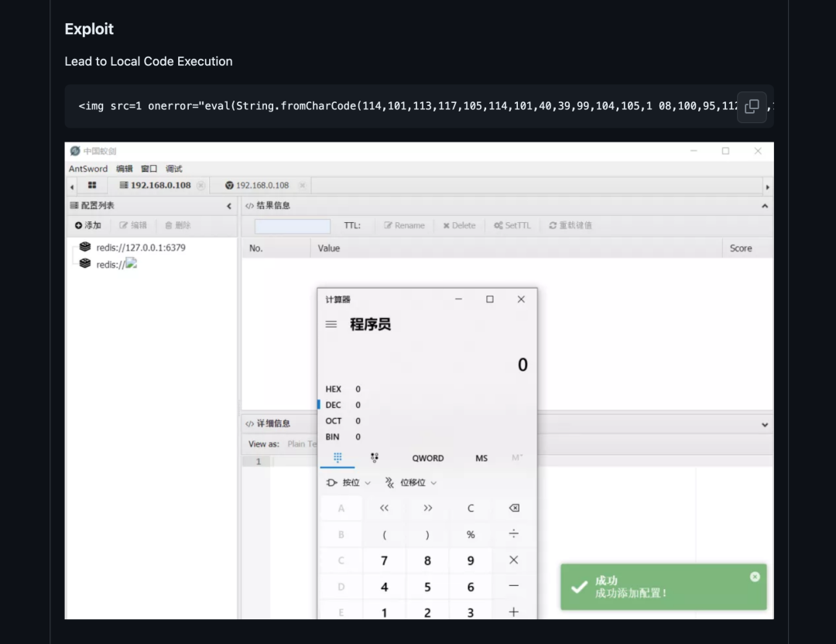Open the 调试 menu
The height and width of the screenshot is (644, 836).
click(x=174, y=169)
